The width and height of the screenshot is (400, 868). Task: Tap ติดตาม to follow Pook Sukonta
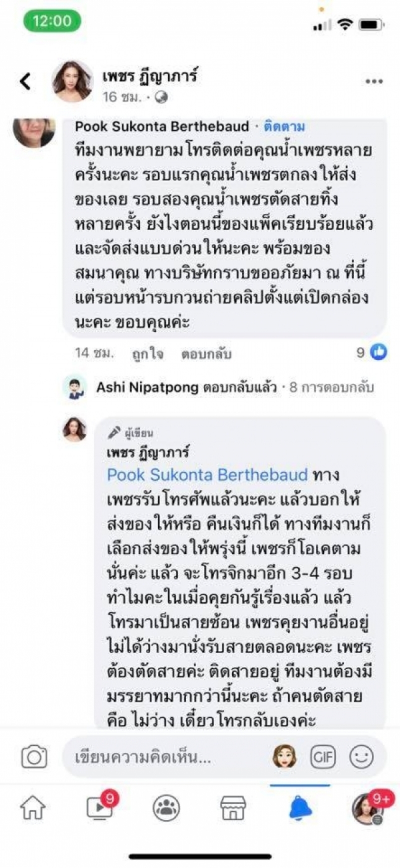284,127
